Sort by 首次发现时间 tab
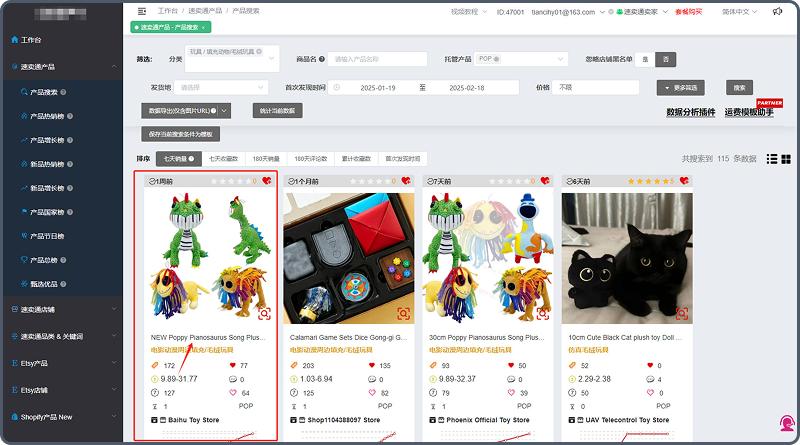Viewport: 800px width, 445px height. point(403,159)
